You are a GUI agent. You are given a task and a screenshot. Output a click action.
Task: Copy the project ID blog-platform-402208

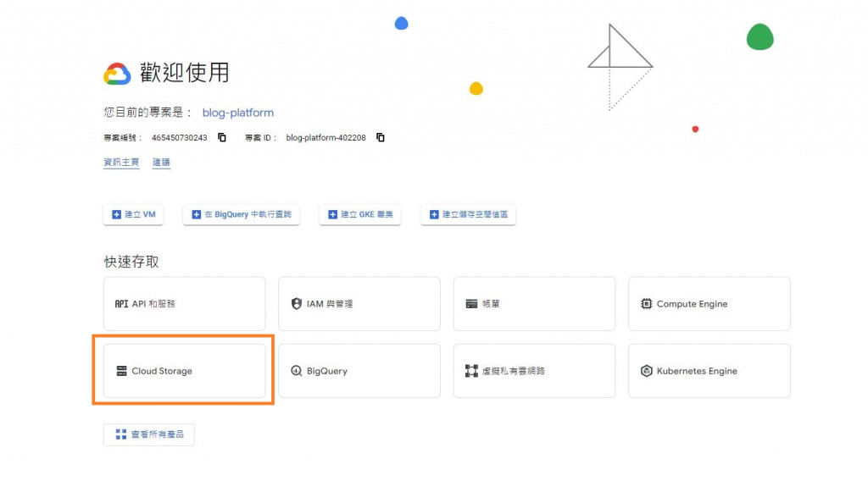[x=381, y=137]
